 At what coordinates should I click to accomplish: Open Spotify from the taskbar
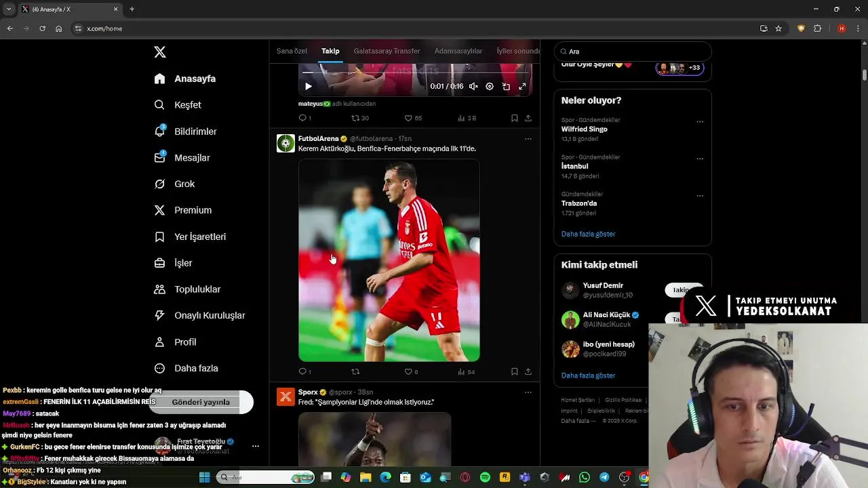point(485,477)
